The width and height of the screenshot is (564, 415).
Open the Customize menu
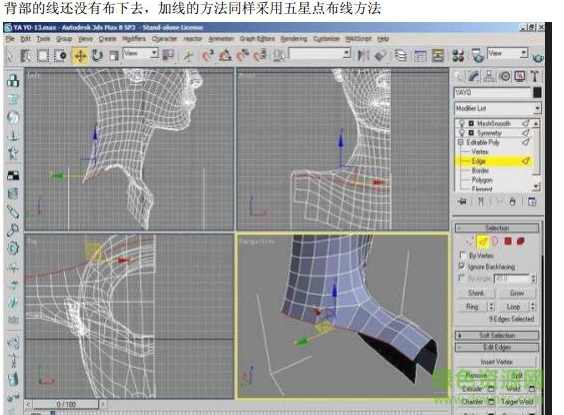[326, 38]
